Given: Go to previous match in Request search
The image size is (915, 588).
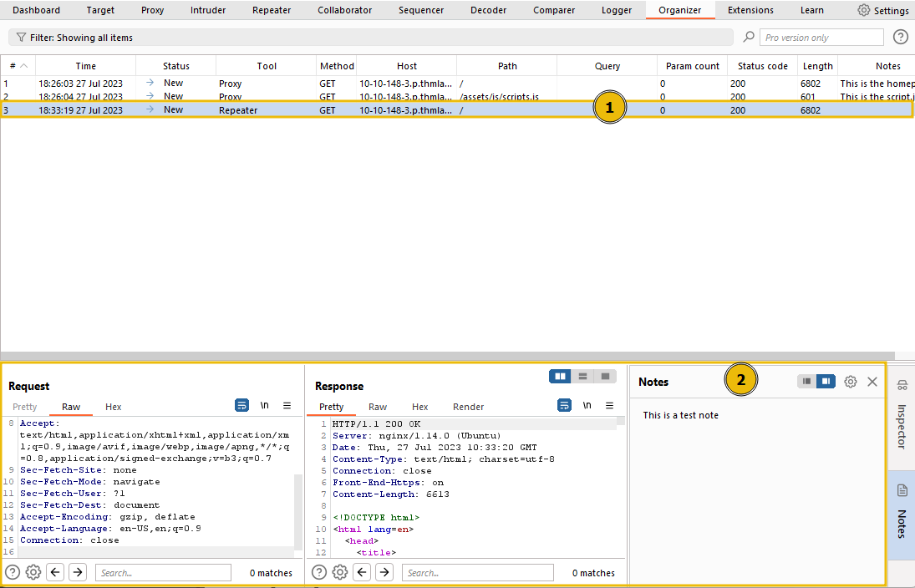Looking at the screenshot, I should [55, 572].
